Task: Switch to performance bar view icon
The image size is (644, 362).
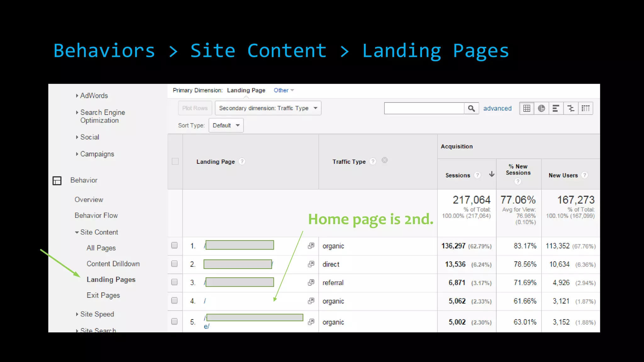Action: pos(556,108)
